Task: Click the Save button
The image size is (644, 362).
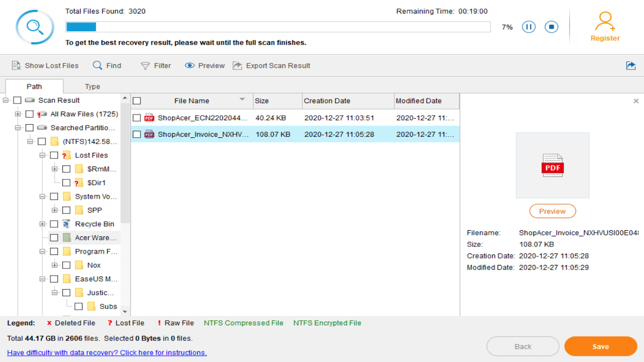Action: point(601,346)
